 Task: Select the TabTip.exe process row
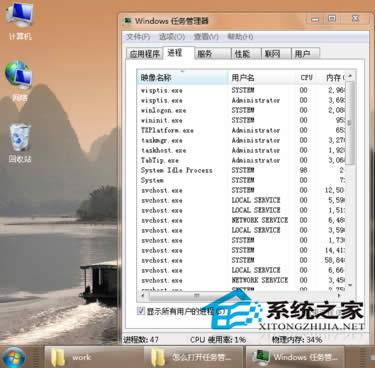[x=242, y=160]
